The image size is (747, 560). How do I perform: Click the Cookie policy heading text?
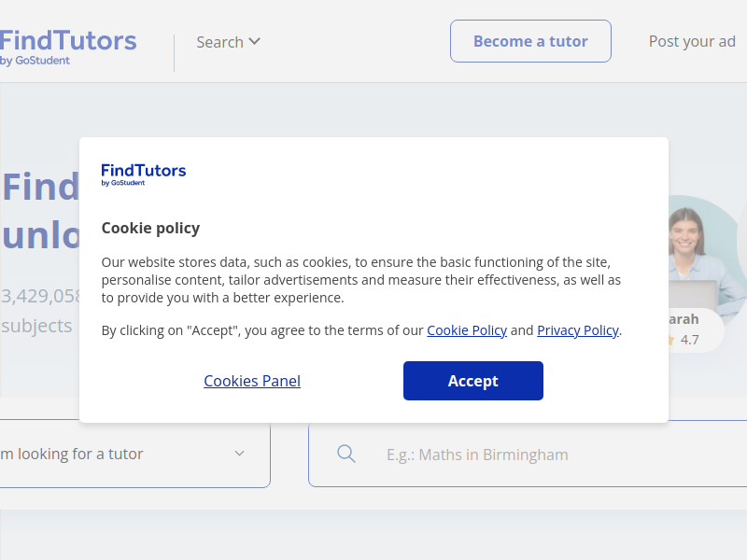(150, 228)
